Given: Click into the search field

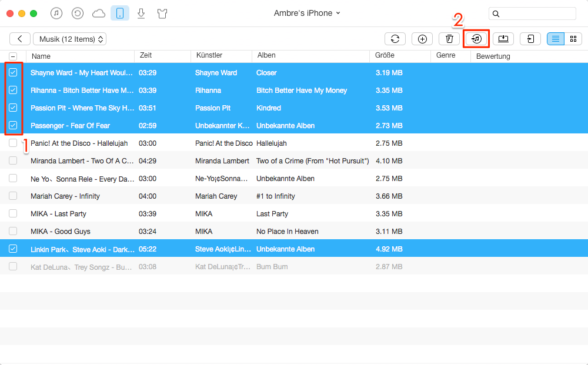Looking at the screenshot, I should [x=532, y=14].
